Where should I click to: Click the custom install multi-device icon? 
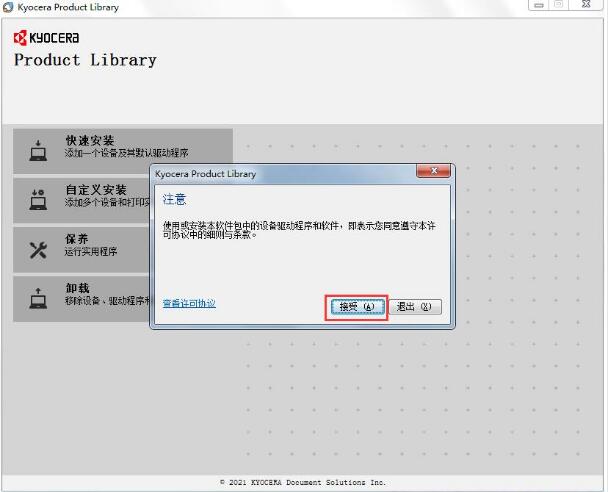(38, 200)
